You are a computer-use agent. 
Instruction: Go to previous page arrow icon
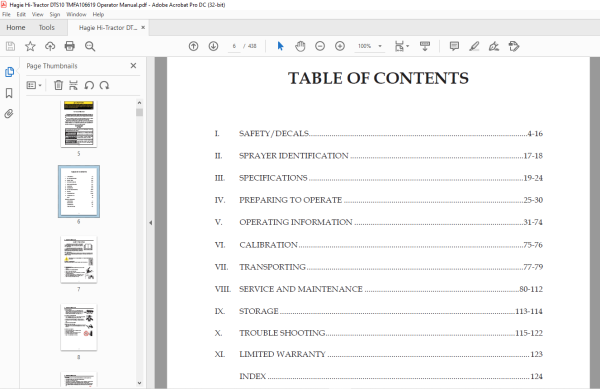point(194,46)
